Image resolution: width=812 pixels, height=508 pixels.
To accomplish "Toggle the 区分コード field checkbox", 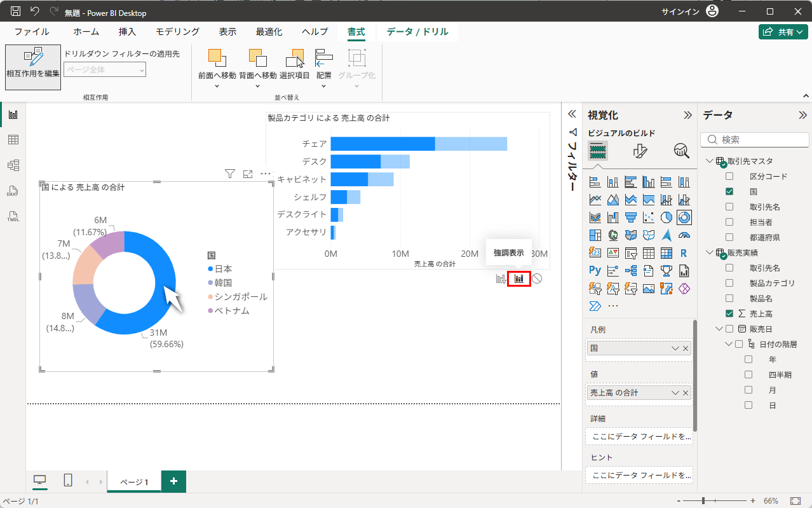I will tap(729, 176).
